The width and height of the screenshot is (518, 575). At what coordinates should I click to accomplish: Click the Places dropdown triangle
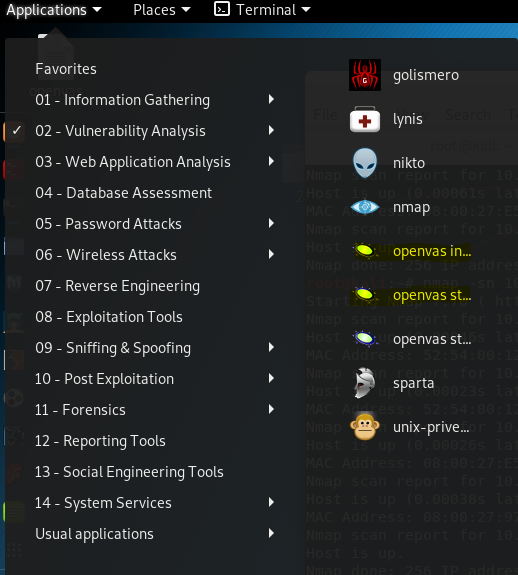point(186,10)
